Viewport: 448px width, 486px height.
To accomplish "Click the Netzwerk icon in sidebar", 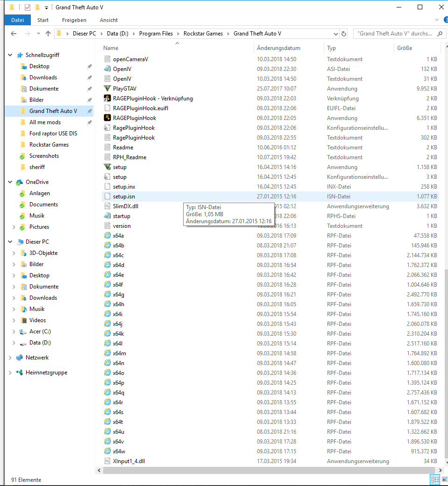I will (x=20, y=358).
